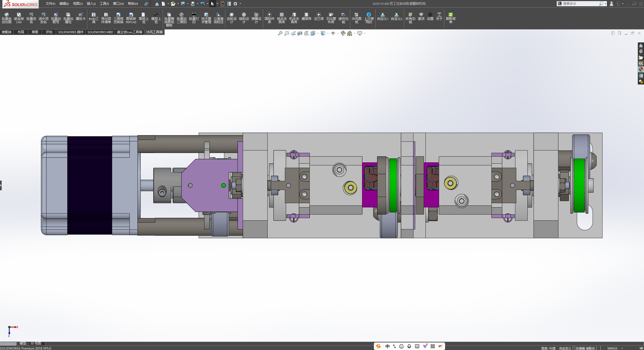Expand the Display Style dropdown arrow
This screenshot has width=644, height=350.
pyautogui.click(x=328, y=33)
